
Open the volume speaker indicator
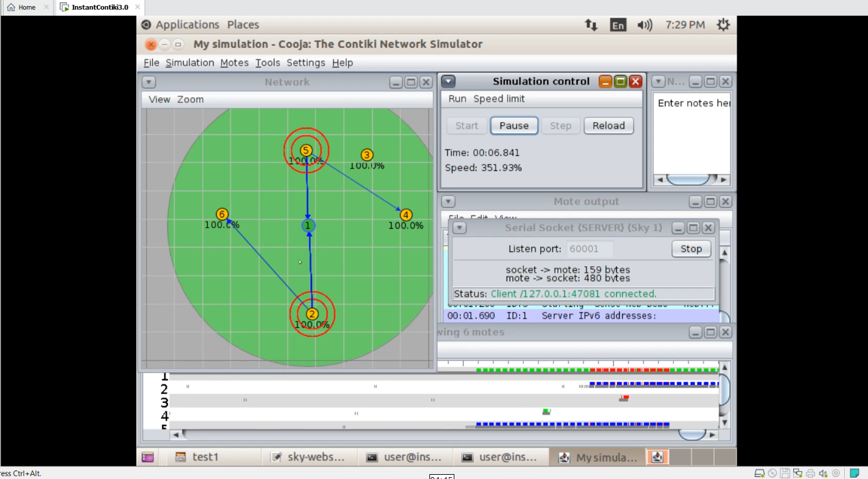point(644,25)
